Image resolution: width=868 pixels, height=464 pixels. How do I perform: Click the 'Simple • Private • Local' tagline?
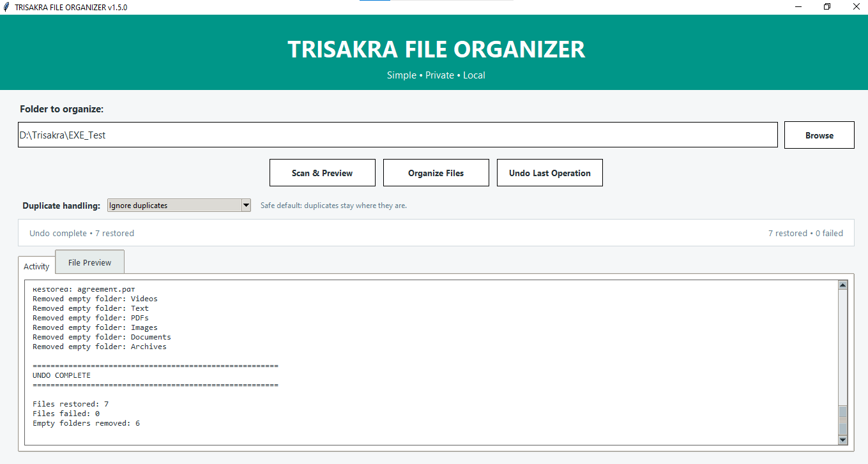coord(436,75)
